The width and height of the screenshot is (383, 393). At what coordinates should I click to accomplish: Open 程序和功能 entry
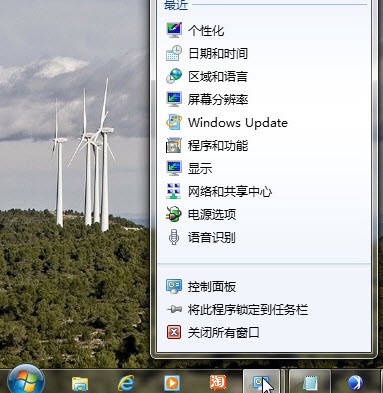click(x=264, y=146)
